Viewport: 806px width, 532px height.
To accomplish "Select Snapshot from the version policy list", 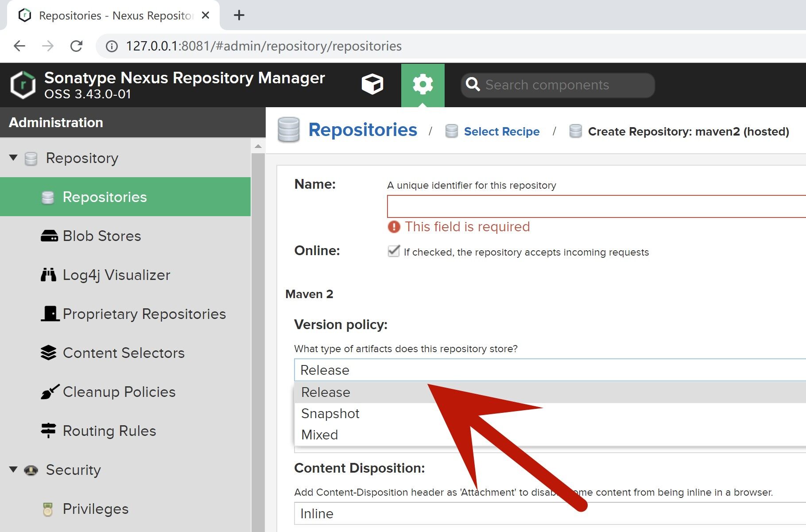I will pos(330,413).
